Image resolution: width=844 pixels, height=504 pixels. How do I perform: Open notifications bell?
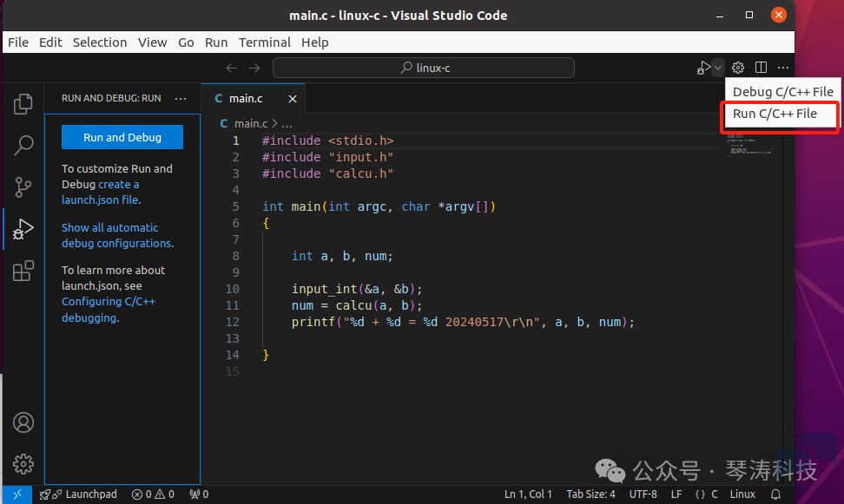pos(775,494)
